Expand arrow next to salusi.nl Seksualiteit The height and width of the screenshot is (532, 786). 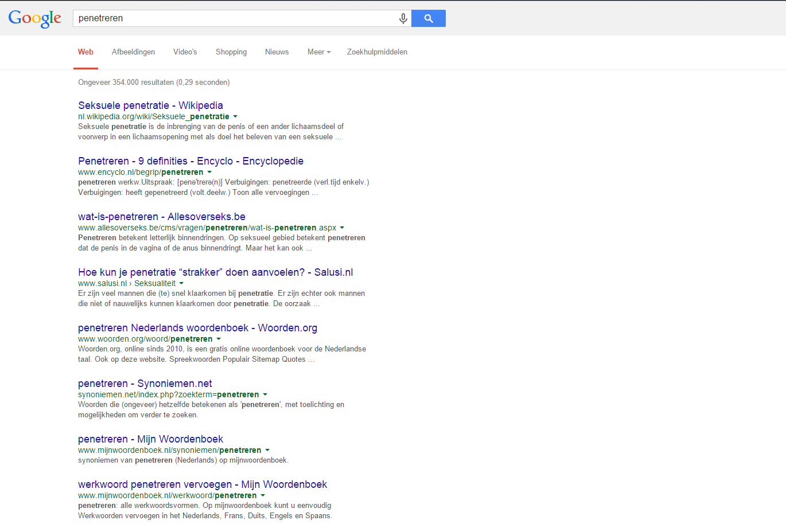click(181, 283)
